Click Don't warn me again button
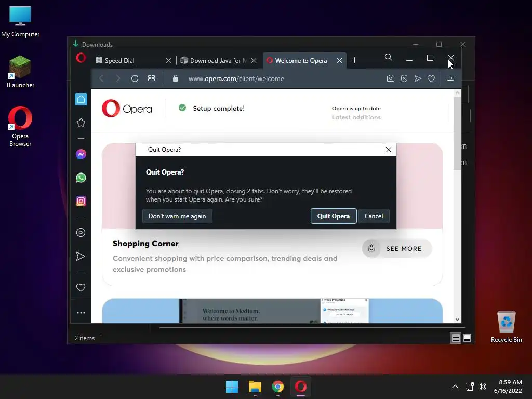Screen dimensions: 532x399 click(177, 216)
